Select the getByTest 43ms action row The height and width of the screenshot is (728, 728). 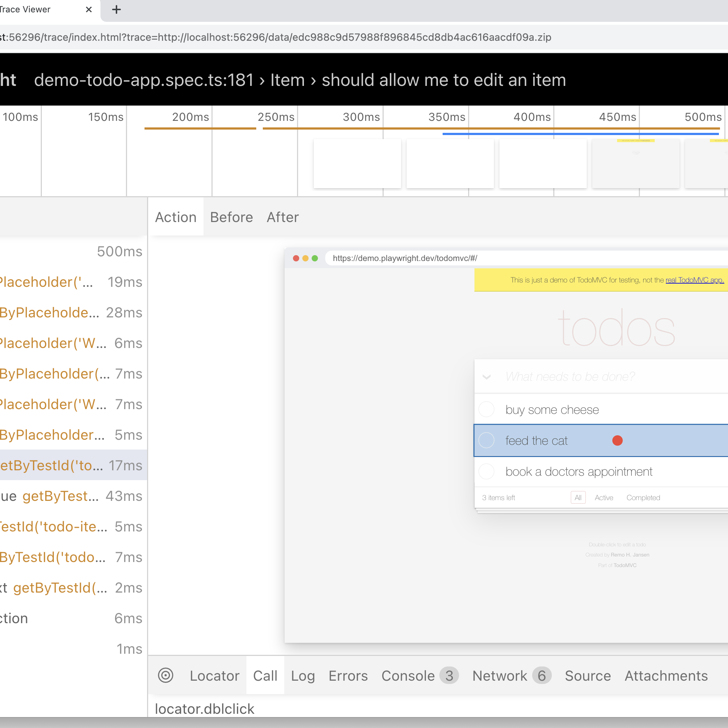pyautogui.click(x=74, y=495)
